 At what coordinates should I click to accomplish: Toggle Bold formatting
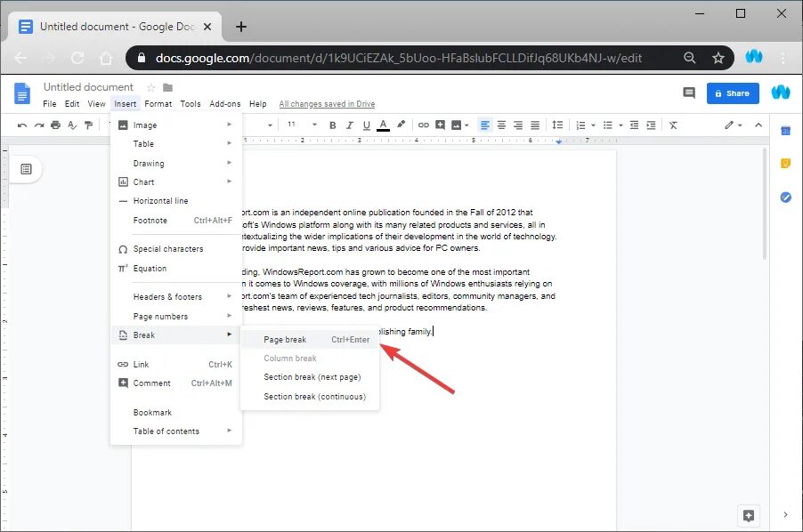[332, 125]
